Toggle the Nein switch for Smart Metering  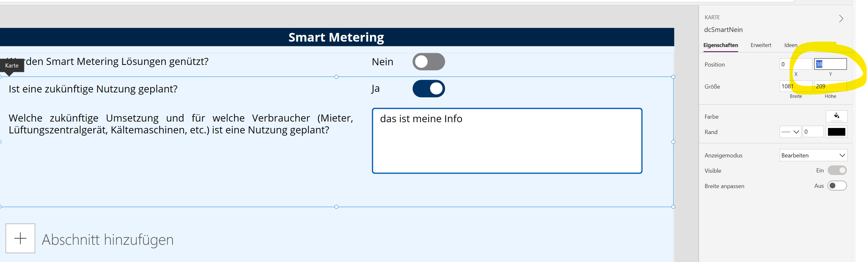click(429, 62)
